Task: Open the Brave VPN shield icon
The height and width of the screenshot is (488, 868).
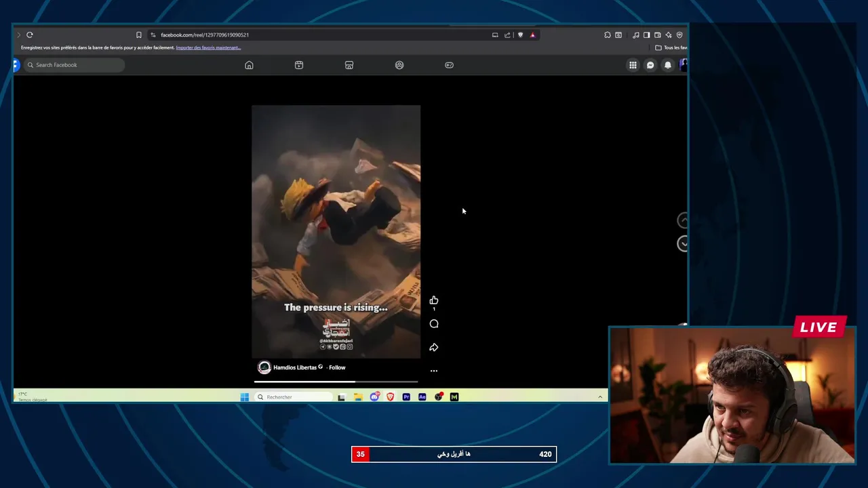Action: [679, 35]
